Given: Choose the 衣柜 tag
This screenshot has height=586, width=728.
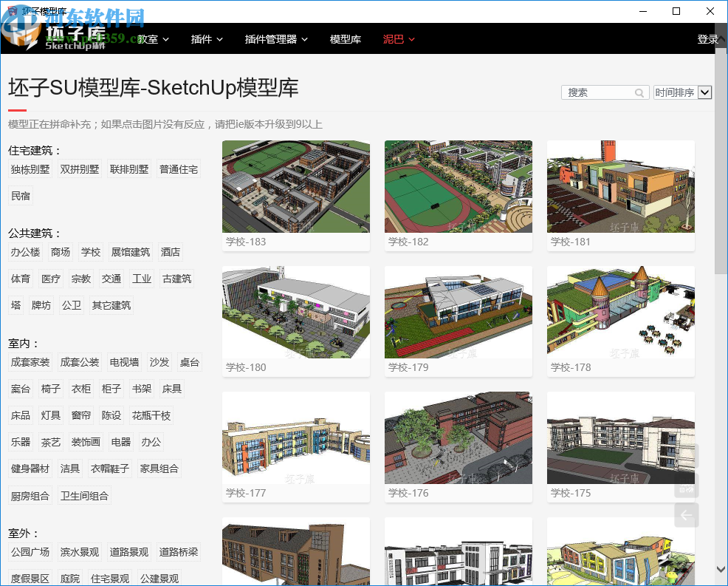Looking at the screenshot, I should pos(80,389).
